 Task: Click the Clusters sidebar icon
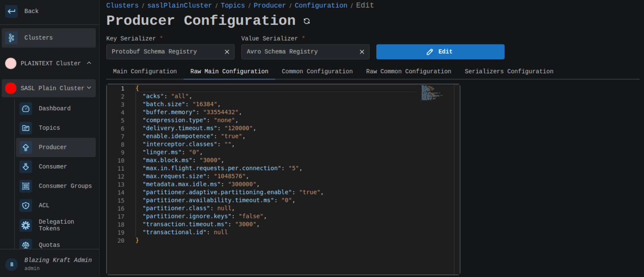[11, 38]
